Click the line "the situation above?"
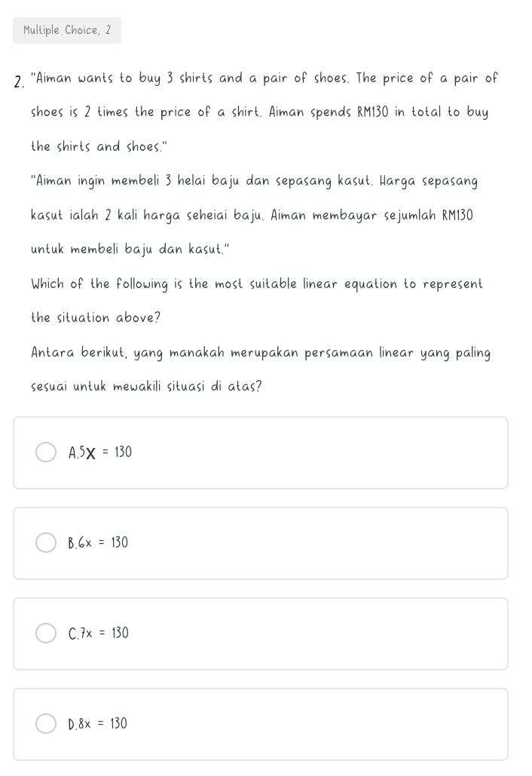Screen dimensions: 532x776 tap(96, 317)
